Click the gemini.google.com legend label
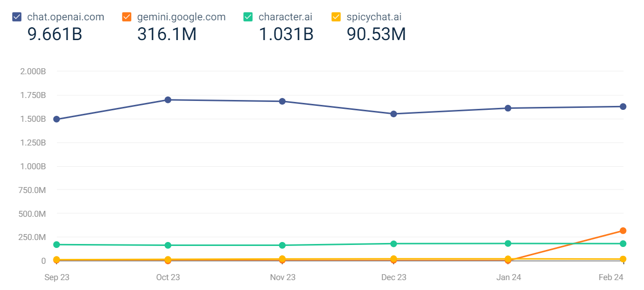Screen dimensions: 644x290 click(181, 17)
